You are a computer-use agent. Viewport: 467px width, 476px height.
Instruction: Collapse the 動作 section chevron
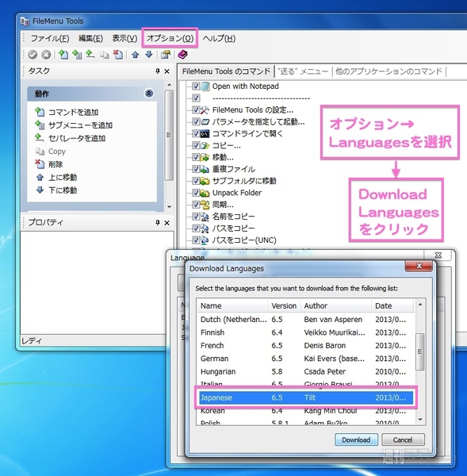tap(149, 93)
